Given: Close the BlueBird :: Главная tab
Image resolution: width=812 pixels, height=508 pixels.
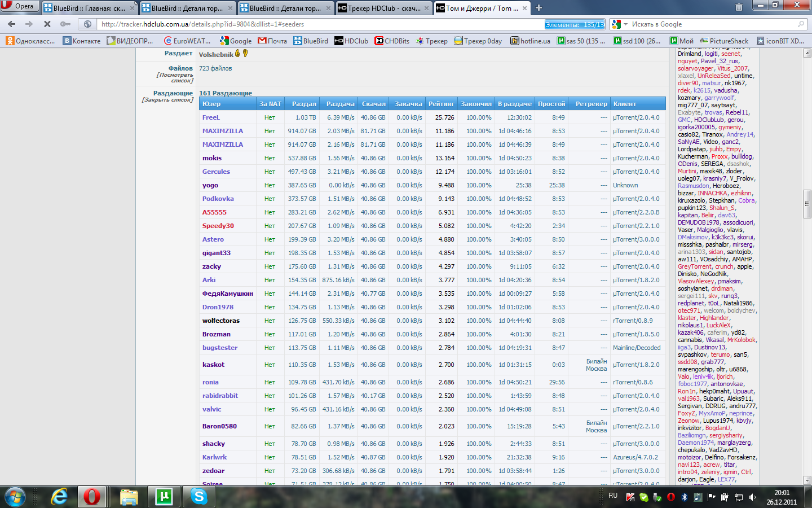Looking at the screenshot, I should pyautogui.click(x=132, y=8).
